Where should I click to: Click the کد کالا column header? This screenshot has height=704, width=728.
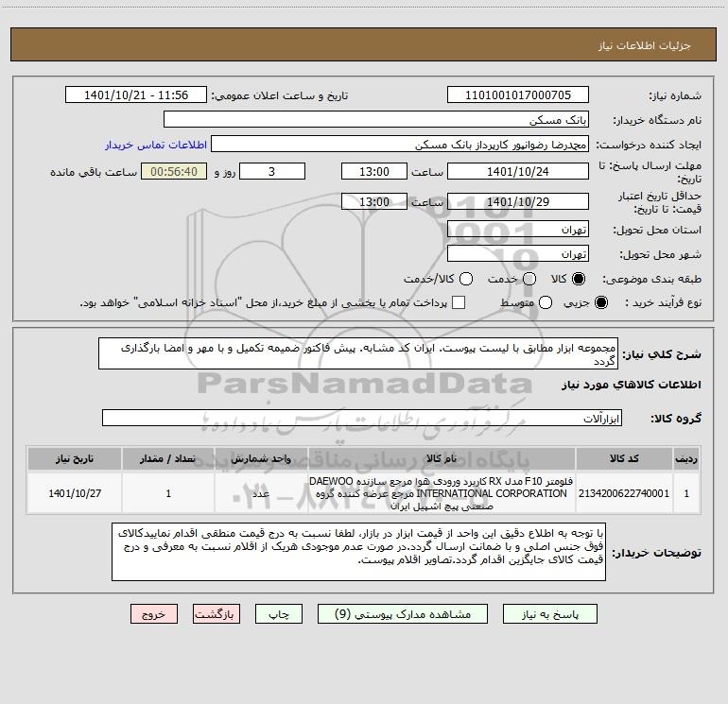coord(624,458)
